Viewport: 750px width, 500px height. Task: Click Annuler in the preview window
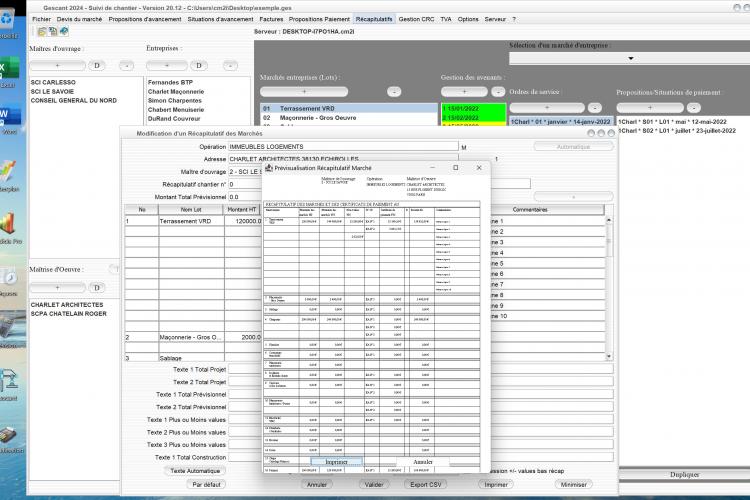click(422, 462)
